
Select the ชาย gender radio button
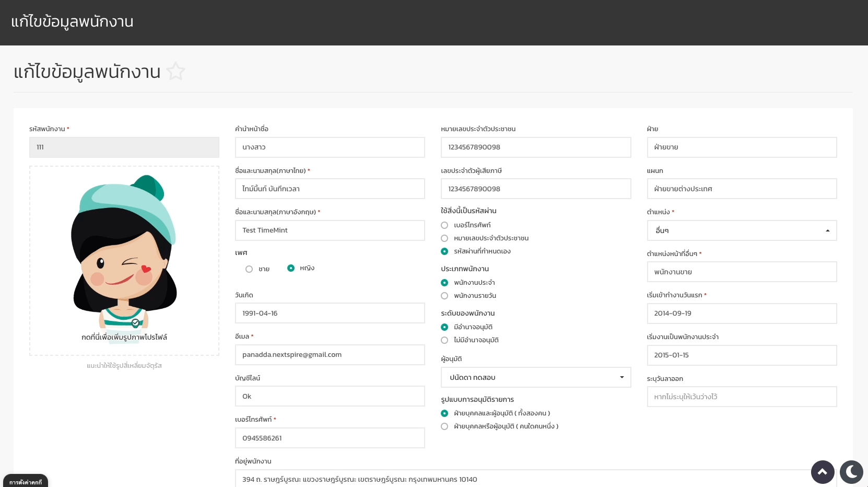pyautogui.click(x=249, y=269)
